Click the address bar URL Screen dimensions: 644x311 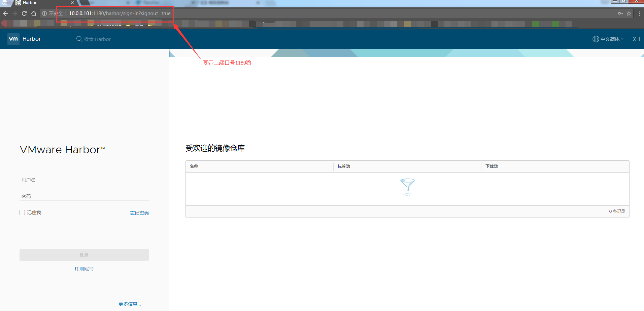[x=120, y=13]
